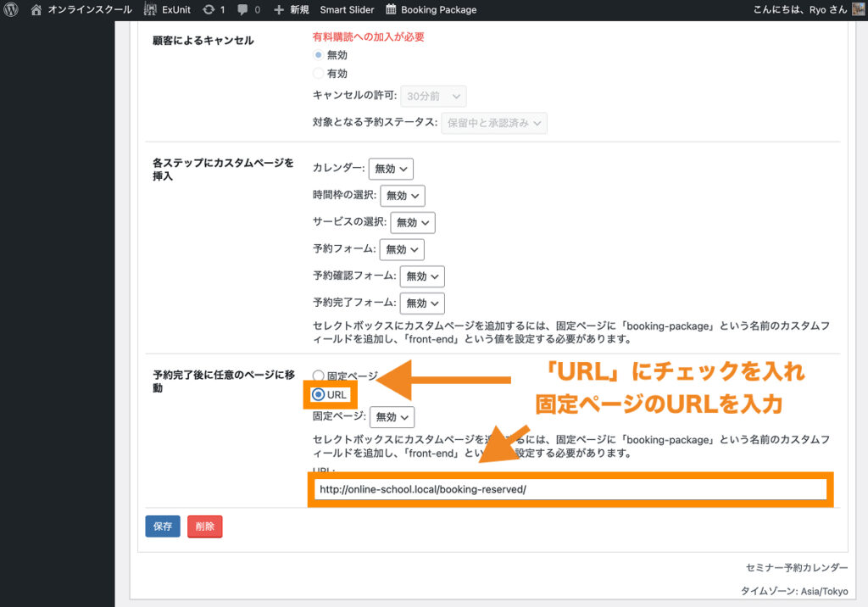This screenshot has width=868, height=607.
Task: Click the URL input field
Action: coord(570,490)
